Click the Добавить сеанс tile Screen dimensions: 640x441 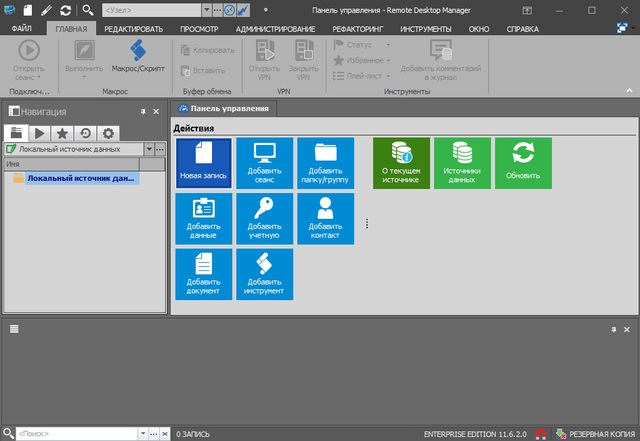pos(265,163)
